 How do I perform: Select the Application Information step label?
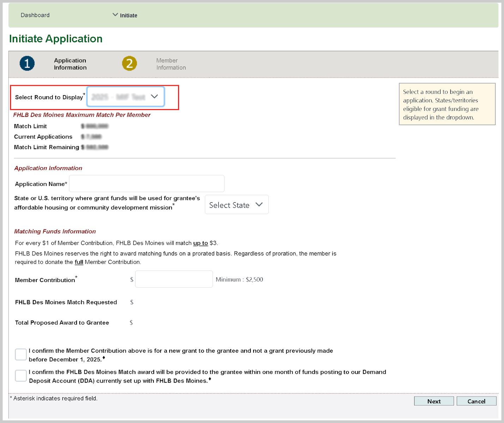tap(70, 64)
